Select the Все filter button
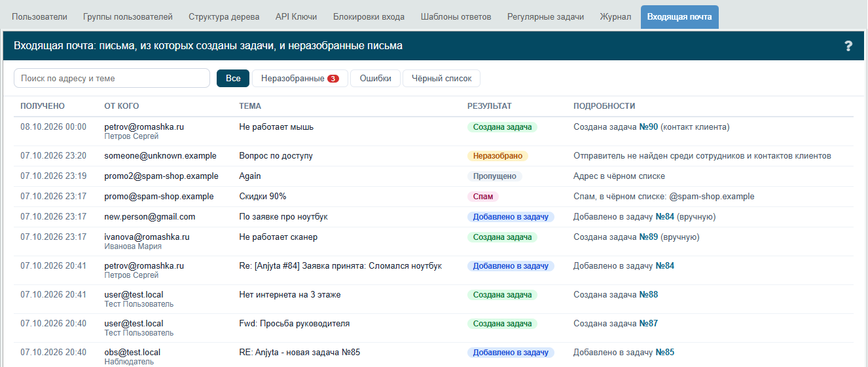The width and height of the screenshot is (868, 367). click(x=233, y=78)
